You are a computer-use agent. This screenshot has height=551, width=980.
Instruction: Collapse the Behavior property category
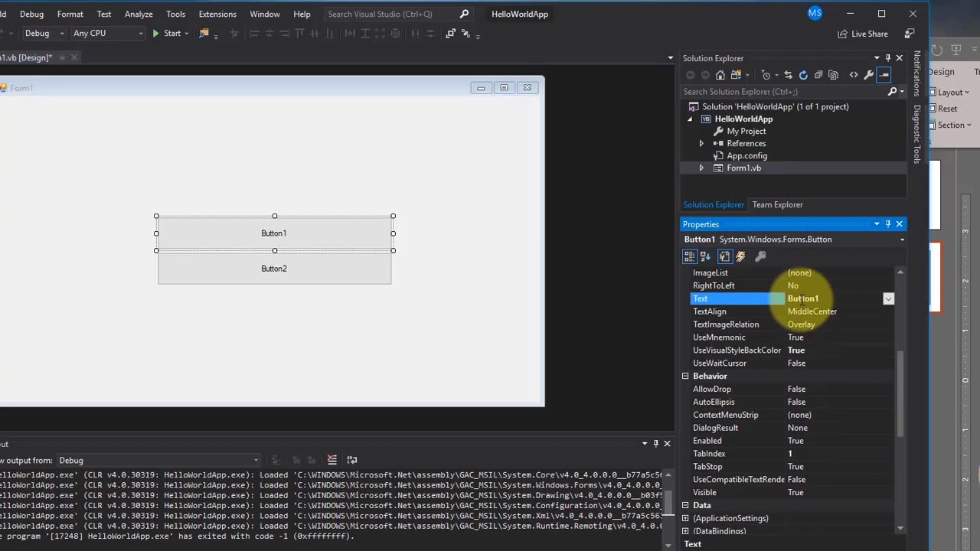pos(685,377)
